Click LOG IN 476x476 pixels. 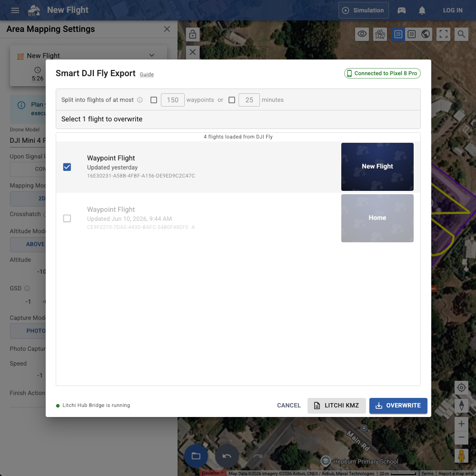452,10
